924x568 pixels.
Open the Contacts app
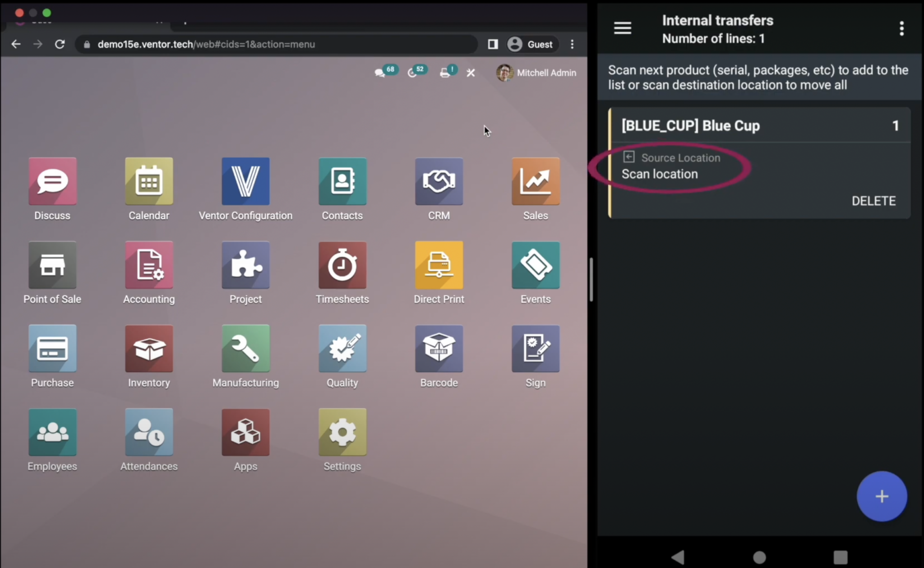click(342, 181)
